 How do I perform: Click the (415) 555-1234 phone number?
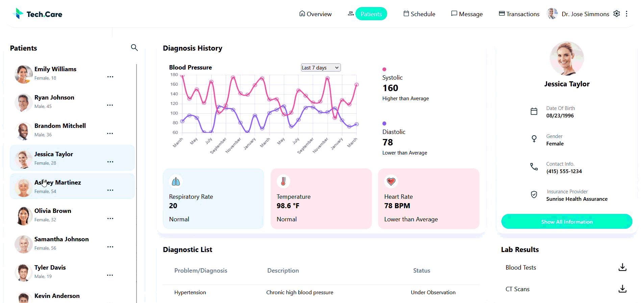click(564, 171)
